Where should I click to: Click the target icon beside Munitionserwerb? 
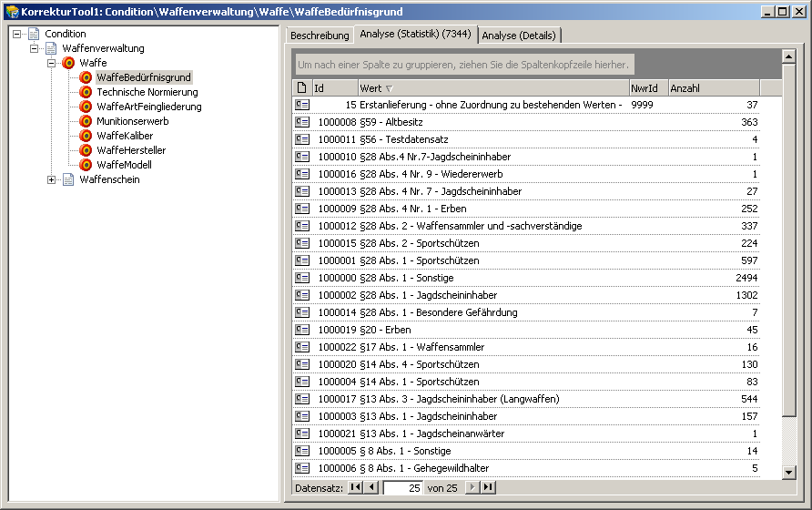pos(86,121)
